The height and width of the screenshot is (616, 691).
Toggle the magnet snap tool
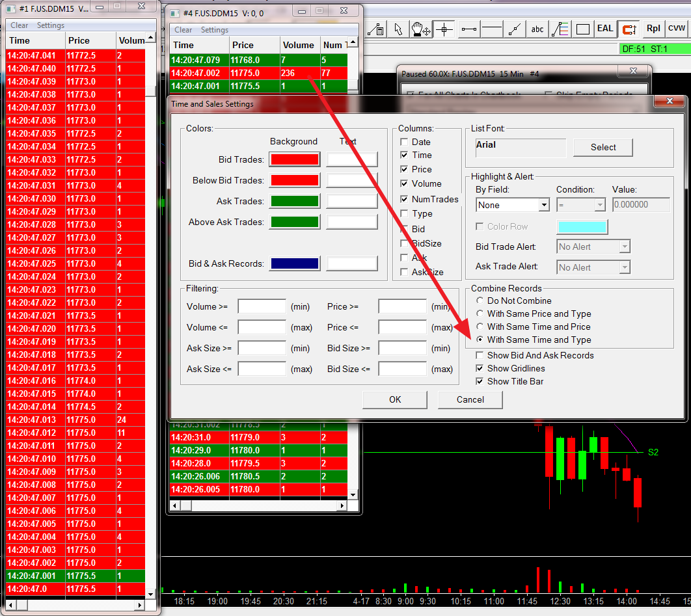[629, 29]
